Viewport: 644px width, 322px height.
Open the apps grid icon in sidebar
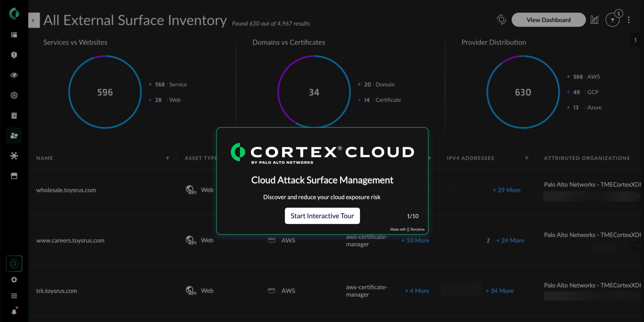14,296
